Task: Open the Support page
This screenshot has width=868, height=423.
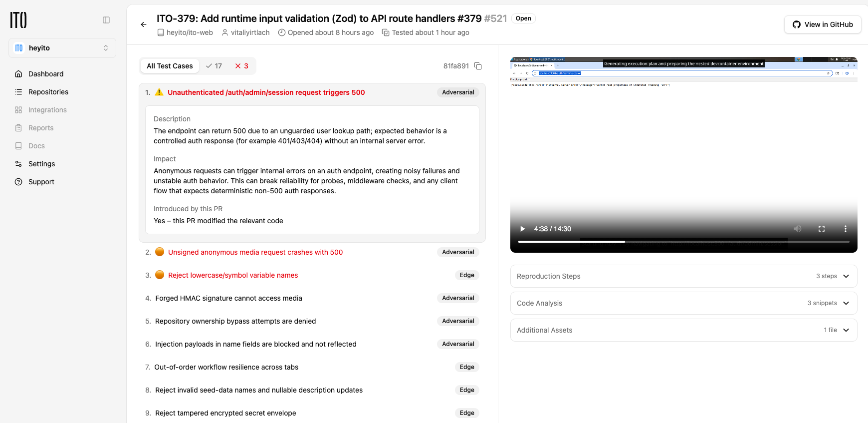Action: pyautogui.click(x=41, y=182)
